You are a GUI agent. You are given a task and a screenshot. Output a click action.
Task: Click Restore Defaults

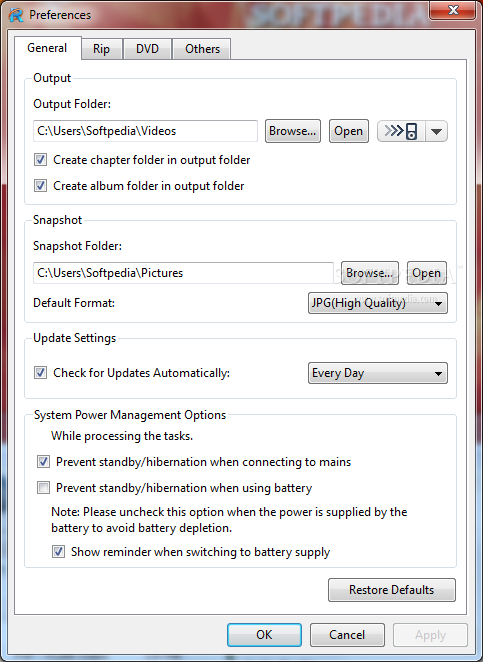click(x=392, y=590)
